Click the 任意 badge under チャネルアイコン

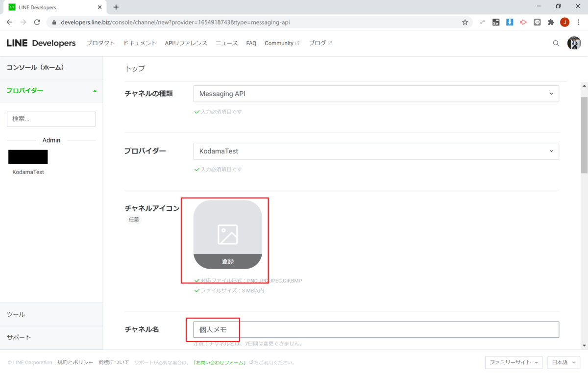[134, 220]
